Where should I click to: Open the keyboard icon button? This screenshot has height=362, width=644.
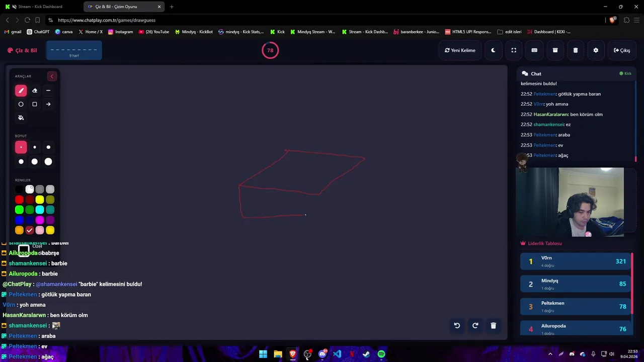coord(534,50)
